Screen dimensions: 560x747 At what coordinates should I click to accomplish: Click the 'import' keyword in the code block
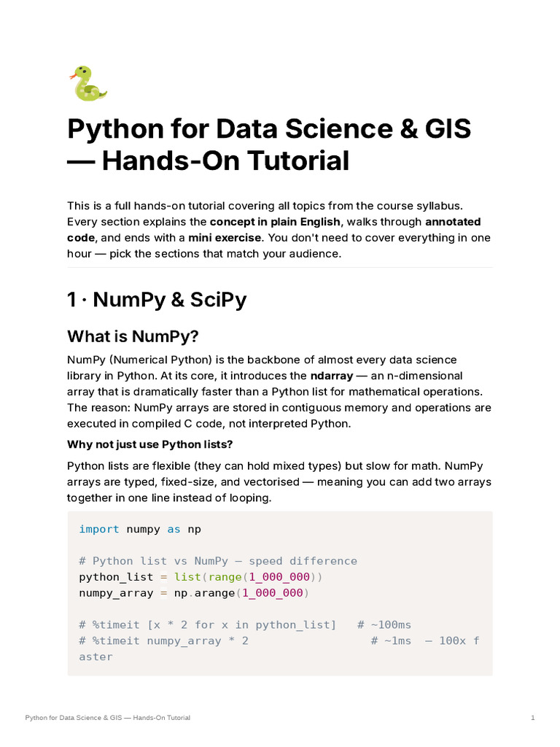pyautogui.click(x=99, y=530)
